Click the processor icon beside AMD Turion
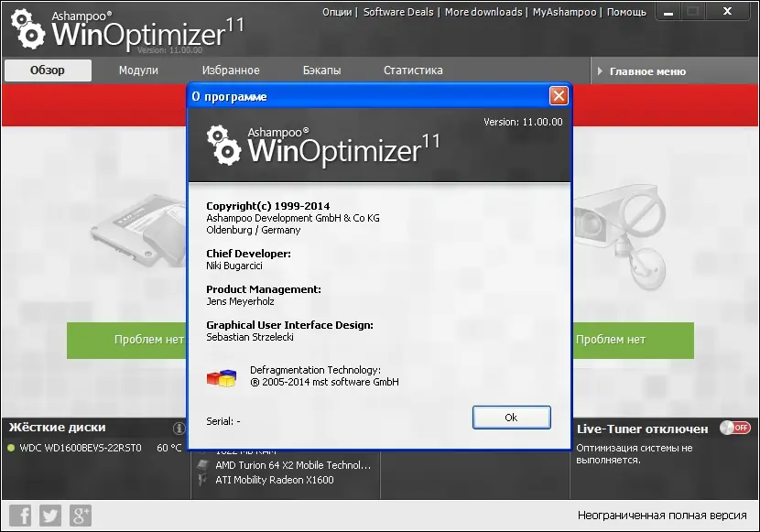The width and height of the screenshot is (760, 532). click(202, 465)
